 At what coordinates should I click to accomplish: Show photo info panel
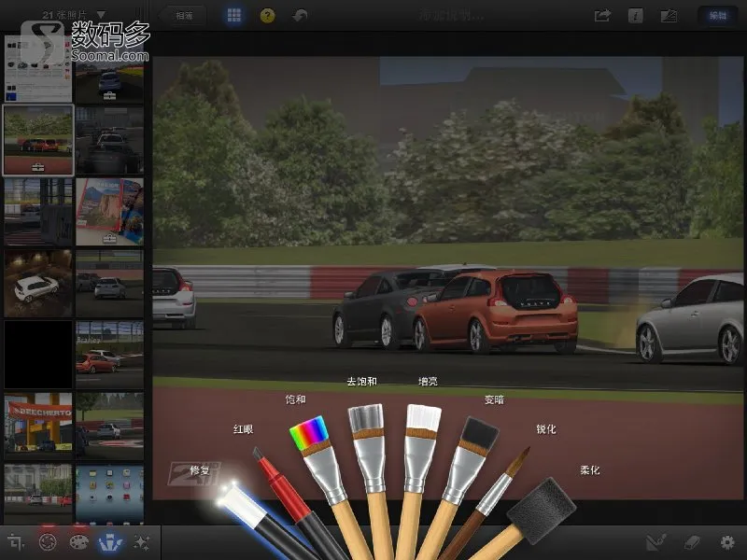pos(636,16)
